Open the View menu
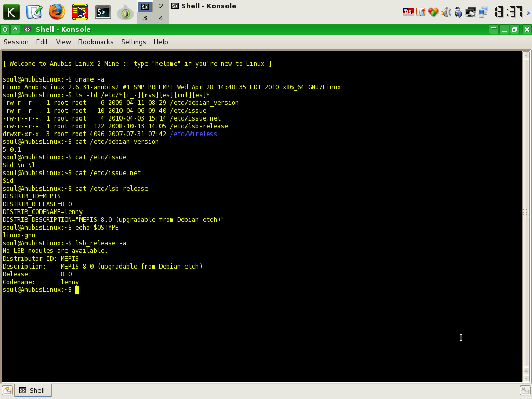Image resolution: width=532 pixels, height=399 pixels. [x=63, y=42]
